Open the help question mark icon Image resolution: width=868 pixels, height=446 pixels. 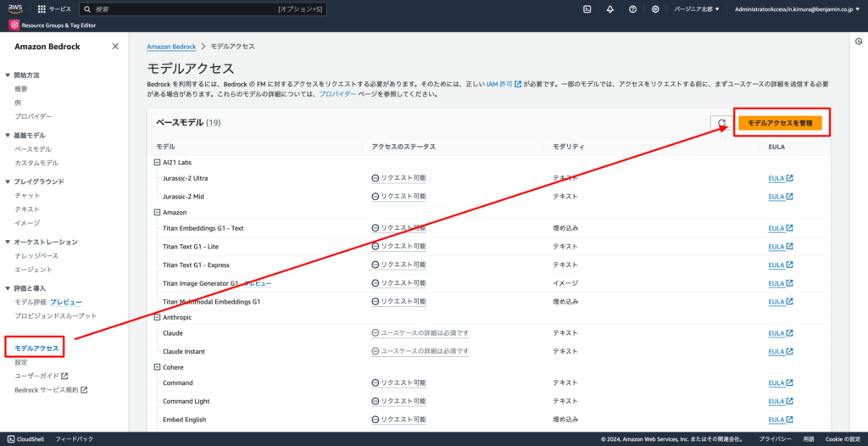click(632, 9)
